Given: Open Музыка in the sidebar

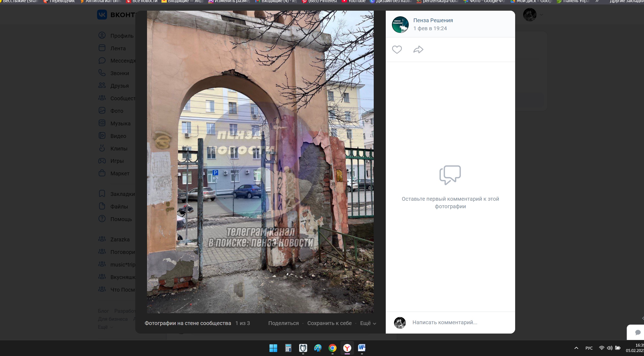Looking at the screenshot, I should click(120, 123).
